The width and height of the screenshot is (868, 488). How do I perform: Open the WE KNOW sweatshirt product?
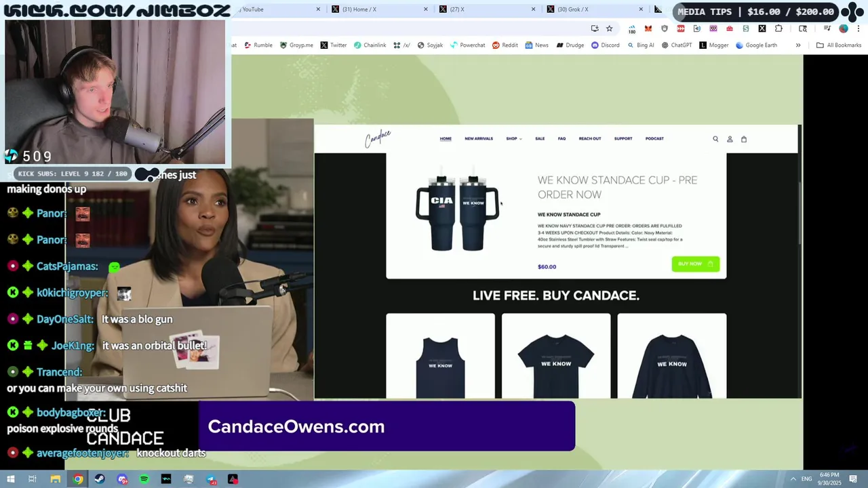(x=672, y=356)
